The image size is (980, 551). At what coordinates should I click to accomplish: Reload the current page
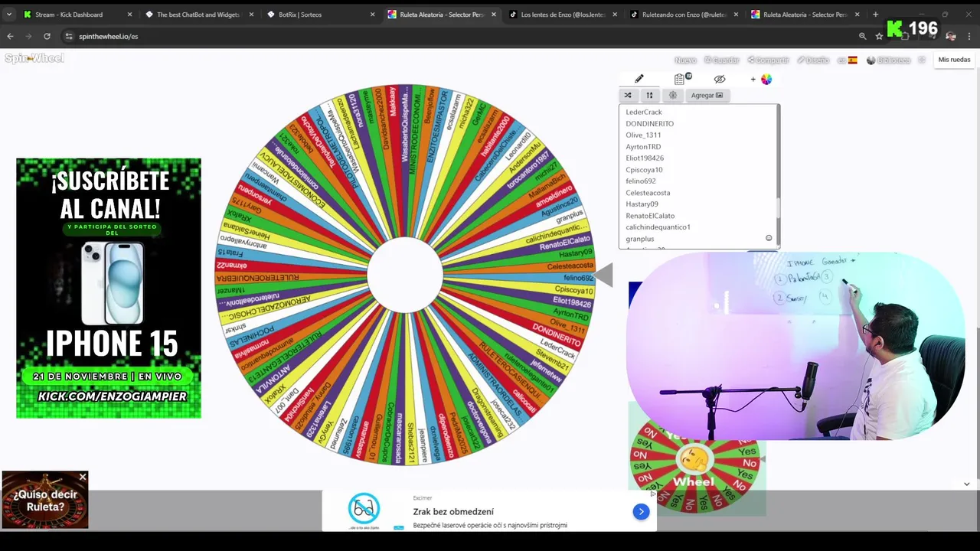click(47, 36)
